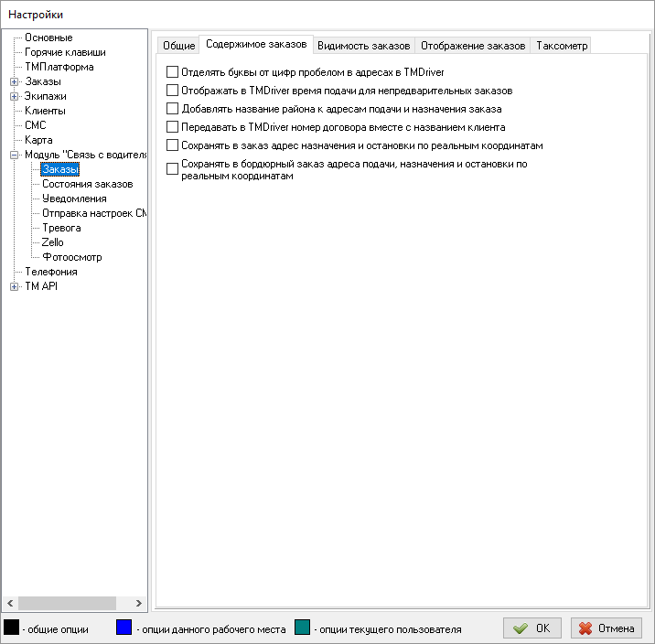Check 'Добавлять название района к адресам' option

pos(172,109)
